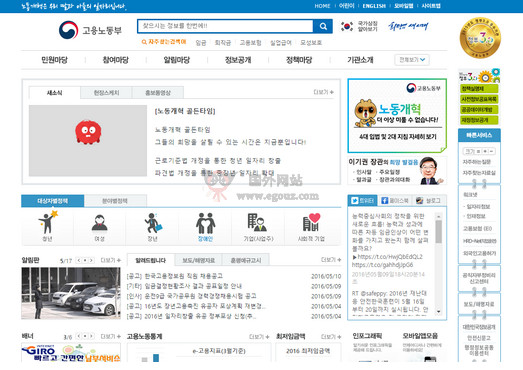Click the parked cars photo thumbnail
Image resolution: width=523 pixels, height=370 pixels.
(x=71, y=293)
